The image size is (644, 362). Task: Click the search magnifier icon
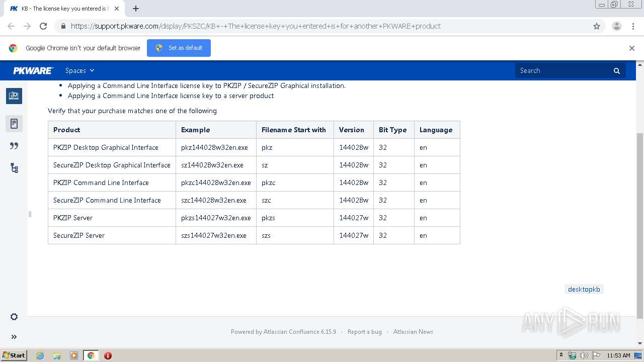pyautogui.click(x=617, y=71)
